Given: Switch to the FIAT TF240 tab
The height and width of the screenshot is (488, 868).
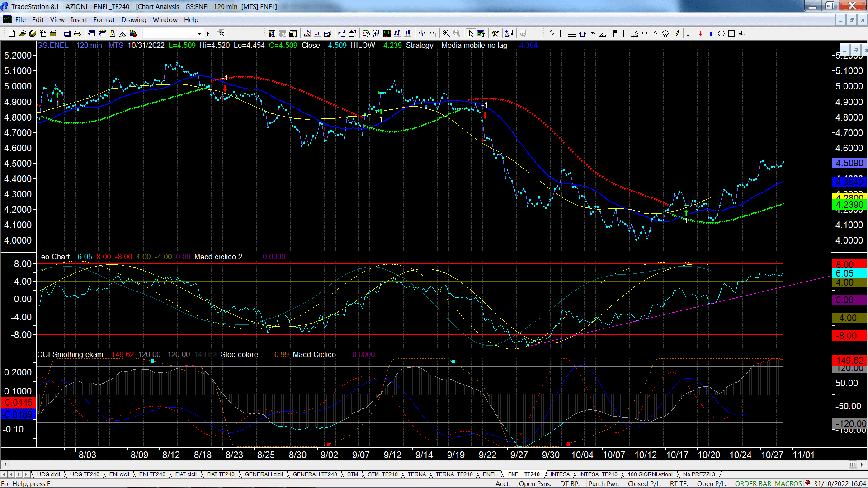Looking at the screenshot, I should (x=221, y=474).
